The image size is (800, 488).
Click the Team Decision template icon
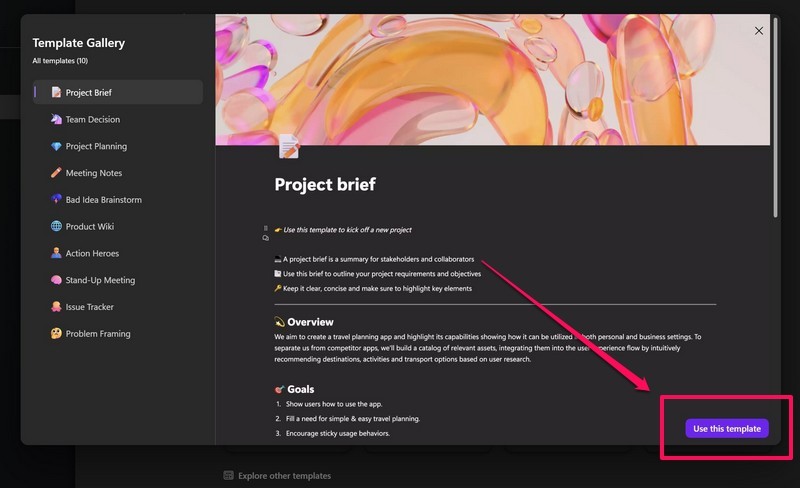56,120
